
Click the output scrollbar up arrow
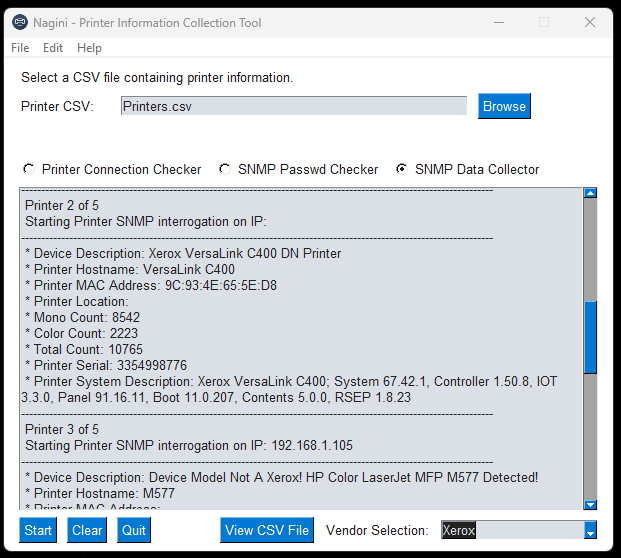pyautogui.click(x=590, y=193)
